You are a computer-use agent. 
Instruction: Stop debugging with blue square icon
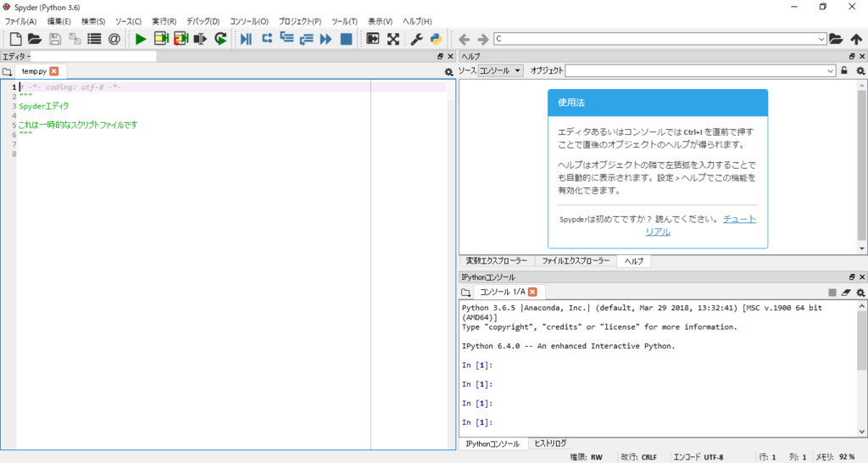point(346,39)
